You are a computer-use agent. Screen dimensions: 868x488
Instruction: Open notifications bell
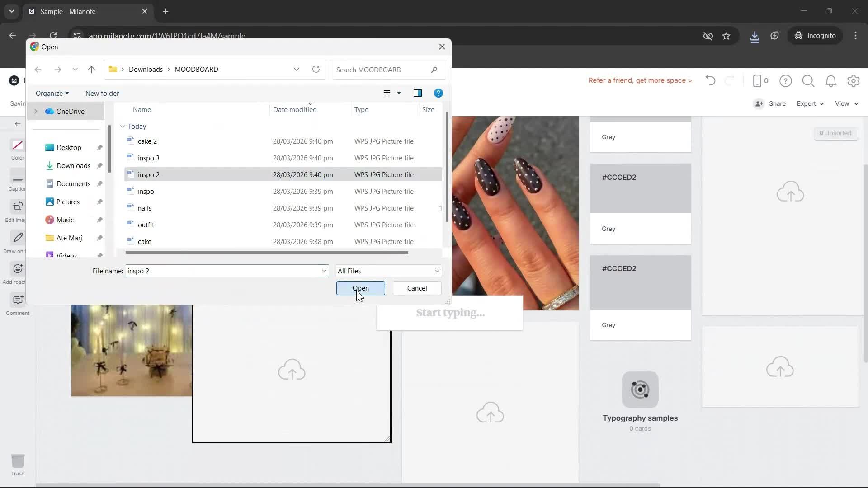tap(830, 80)
